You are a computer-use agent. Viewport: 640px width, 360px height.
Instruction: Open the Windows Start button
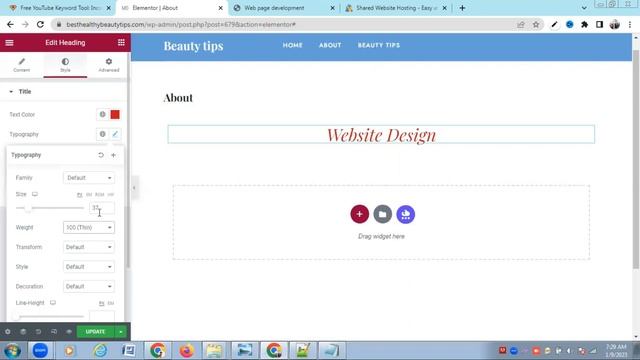click(x=12, y=351)
